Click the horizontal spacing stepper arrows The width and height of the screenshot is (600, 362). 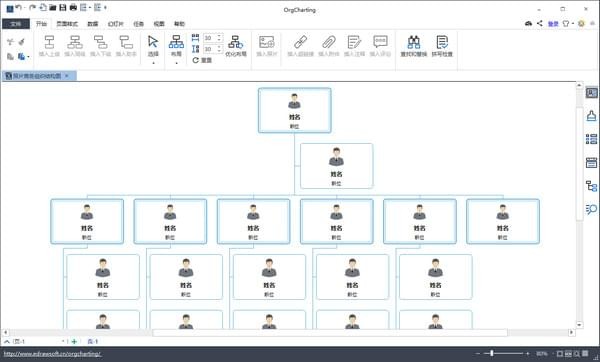(220, 38)
